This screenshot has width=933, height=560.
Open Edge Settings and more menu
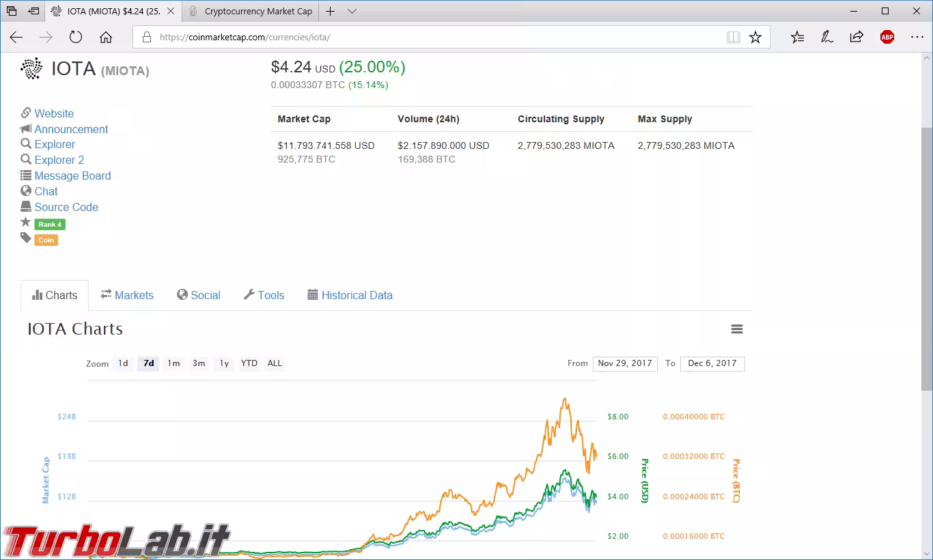917,38
